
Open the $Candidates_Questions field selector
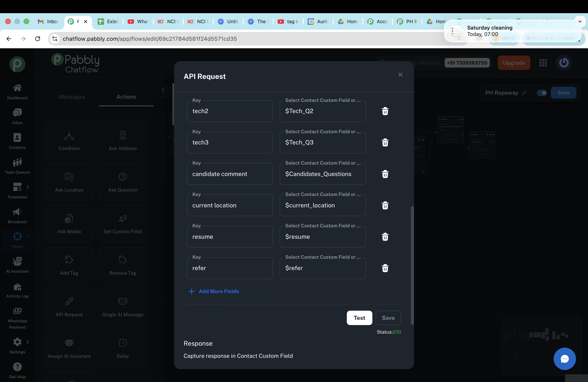pos(323,174)
